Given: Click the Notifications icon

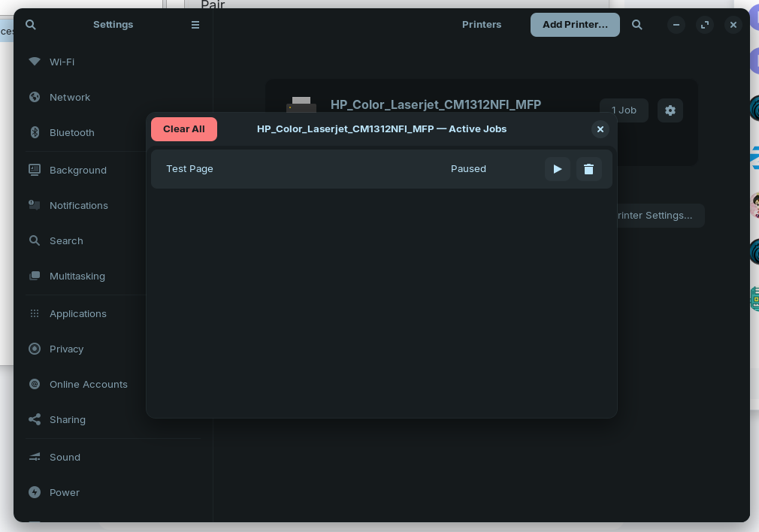Looking at the screenshot, I should click(x=35, y=205).
